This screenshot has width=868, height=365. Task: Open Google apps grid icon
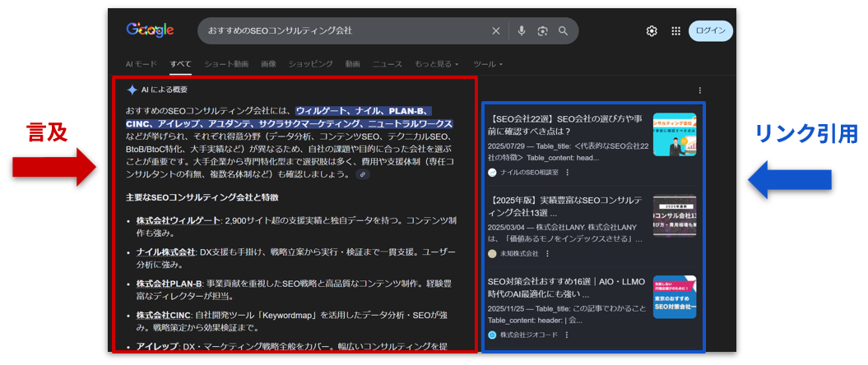coord(676,31)
